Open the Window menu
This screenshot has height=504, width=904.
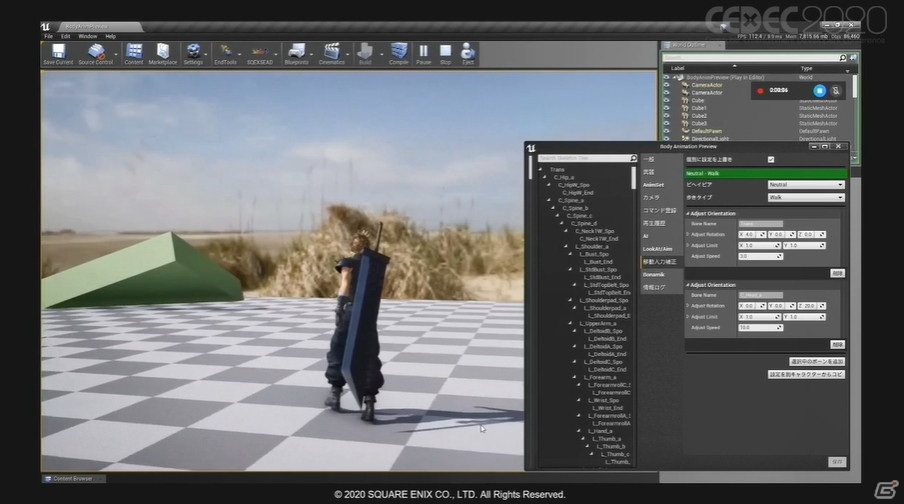click(88, 36)
